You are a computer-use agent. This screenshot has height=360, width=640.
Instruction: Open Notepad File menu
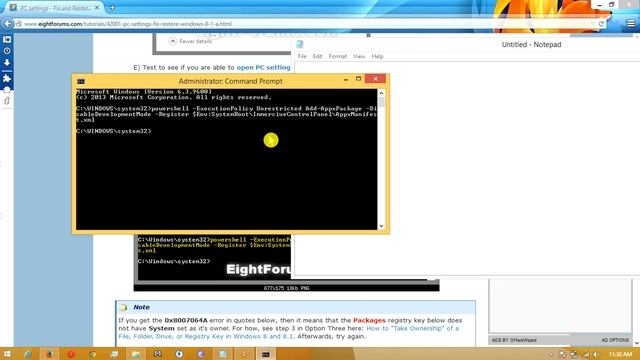[x=302, y=56]
